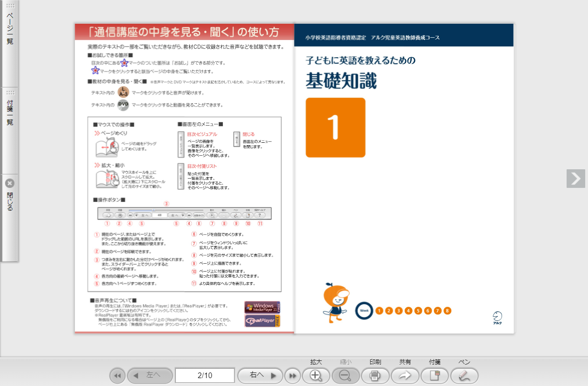The width and height of the screenshot is (588, 386).
Task: Jump to the first page with double-arrow button
Action: 117,375
